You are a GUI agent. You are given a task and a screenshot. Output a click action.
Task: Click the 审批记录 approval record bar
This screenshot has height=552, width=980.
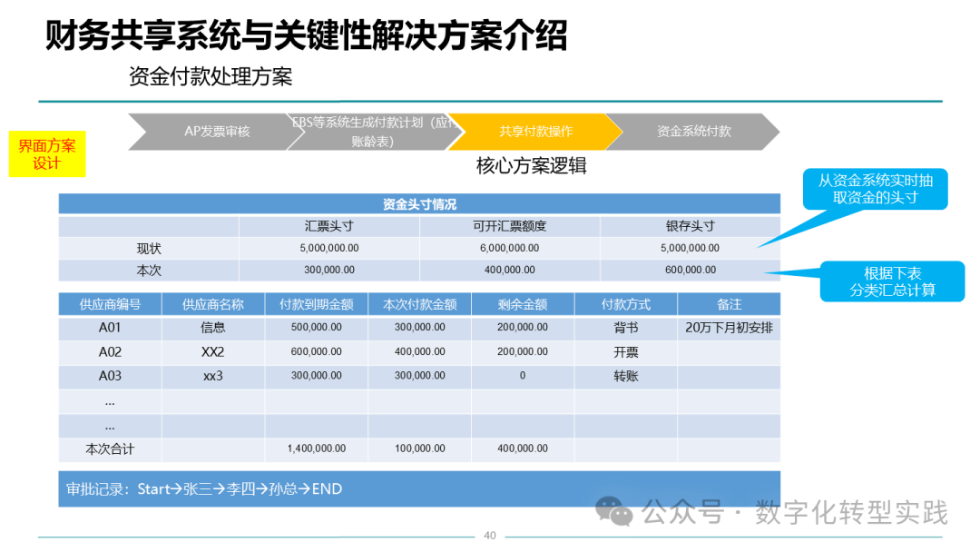(x=419, y=488)
